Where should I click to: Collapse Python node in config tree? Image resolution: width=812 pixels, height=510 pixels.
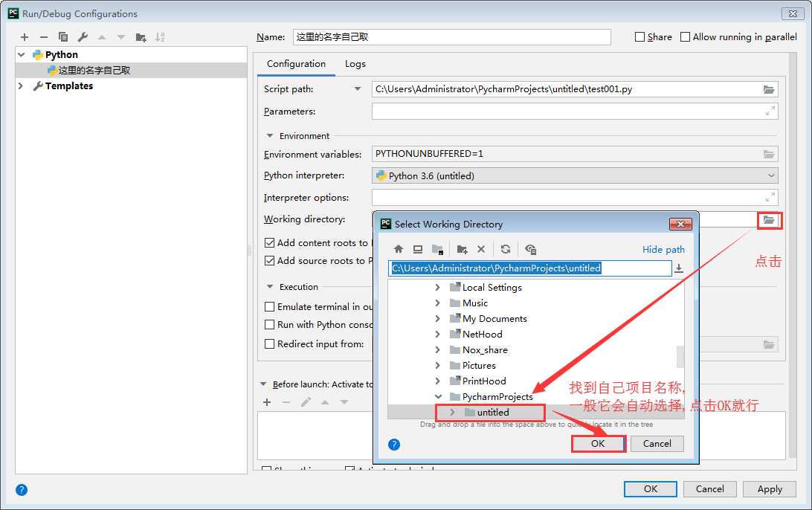22,54
